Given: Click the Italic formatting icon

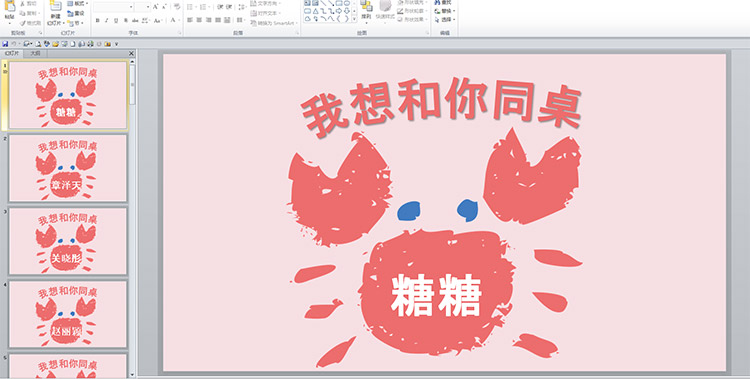Looking at the screenshot, I should click(107, 21).
